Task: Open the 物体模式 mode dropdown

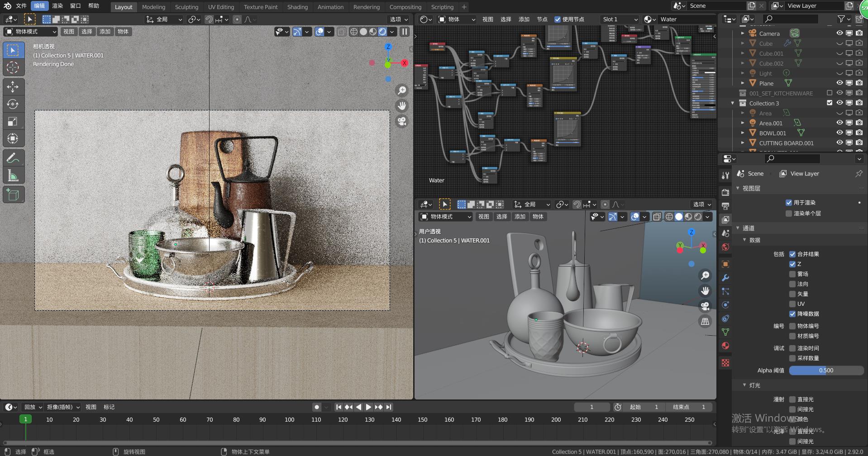Action: 29,32
